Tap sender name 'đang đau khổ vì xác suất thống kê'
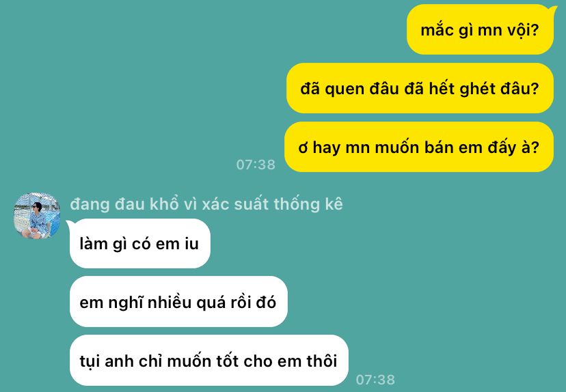Screen dimensions: 566x392 tap(206, 204)
